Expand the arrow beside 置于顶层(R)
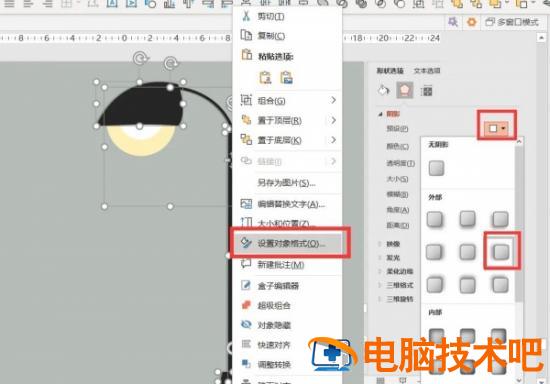 (333, 120)
